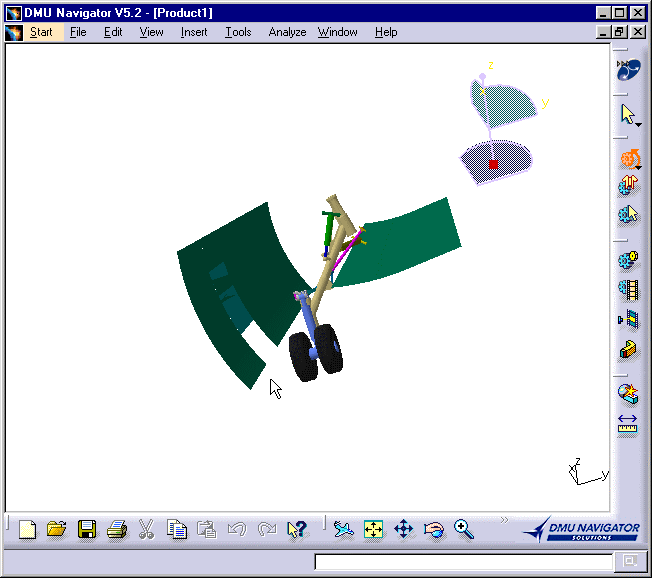Open the Tools menu

coord(238,32)
